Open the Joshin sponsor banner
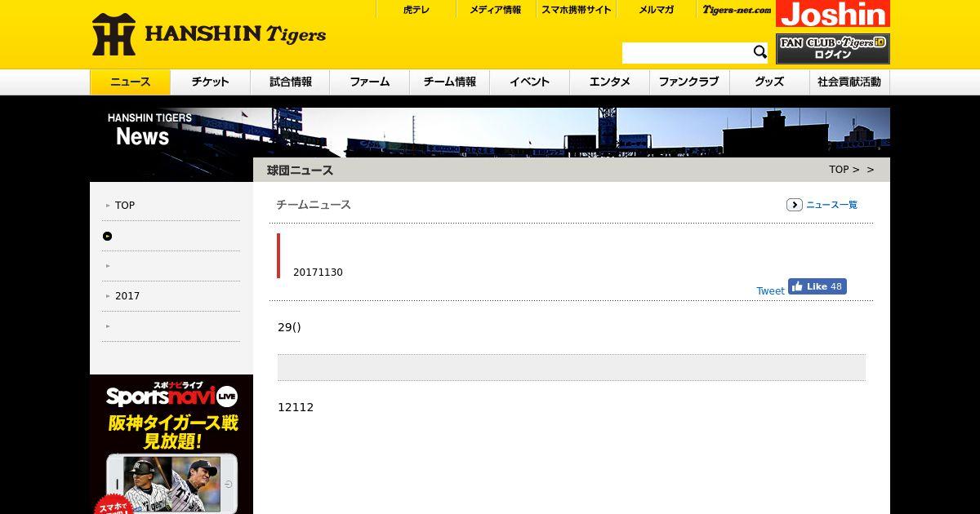This screenshot has height=514, width=980. pos(833,14)
